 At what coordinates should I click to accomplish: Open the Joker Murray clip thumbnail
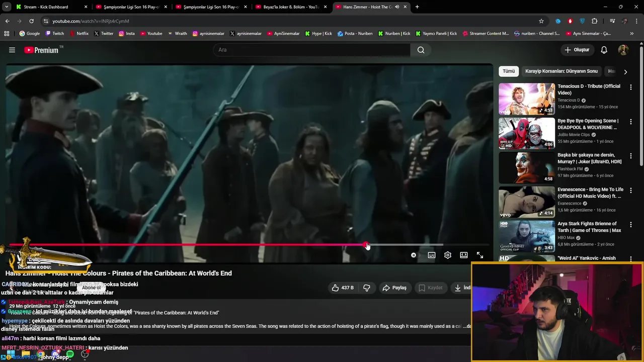[527, 168]
